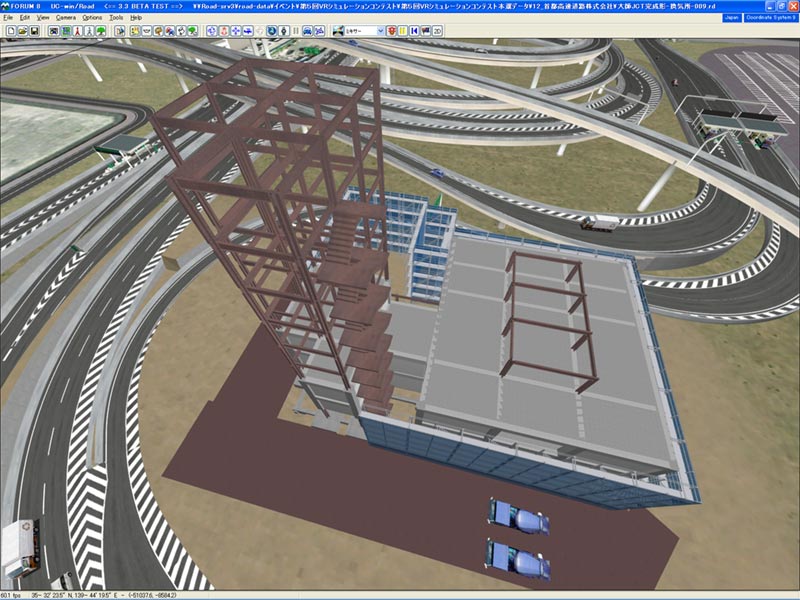Open the File menu
The image size is (800, 600).
click(x=8, y=17)
